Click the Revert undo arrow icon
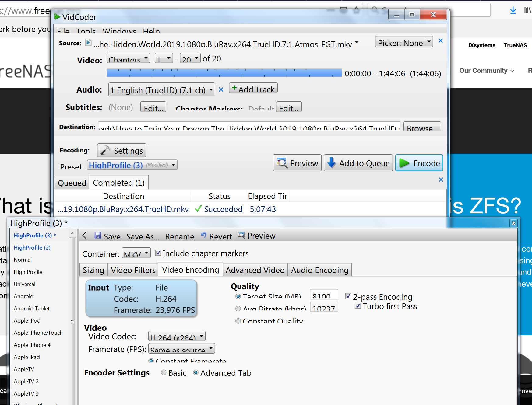The width and height of the screenshot is (532, 405). click(203, 236)
